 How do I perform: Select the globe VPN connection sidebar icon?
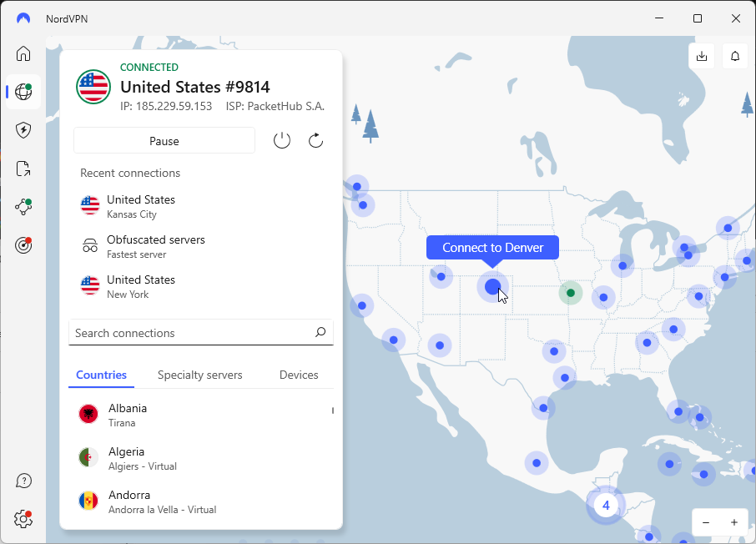click(x=23, y=92)
